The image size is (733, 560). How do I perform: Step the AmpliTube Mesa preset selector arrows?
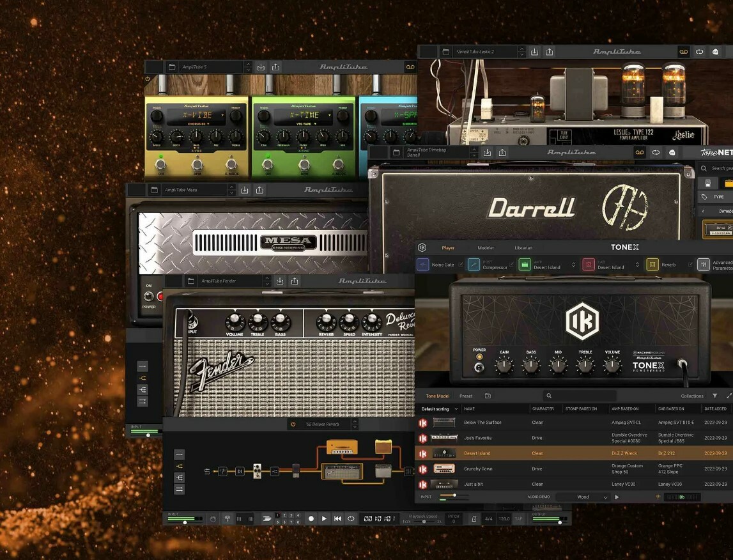point(232,190)
